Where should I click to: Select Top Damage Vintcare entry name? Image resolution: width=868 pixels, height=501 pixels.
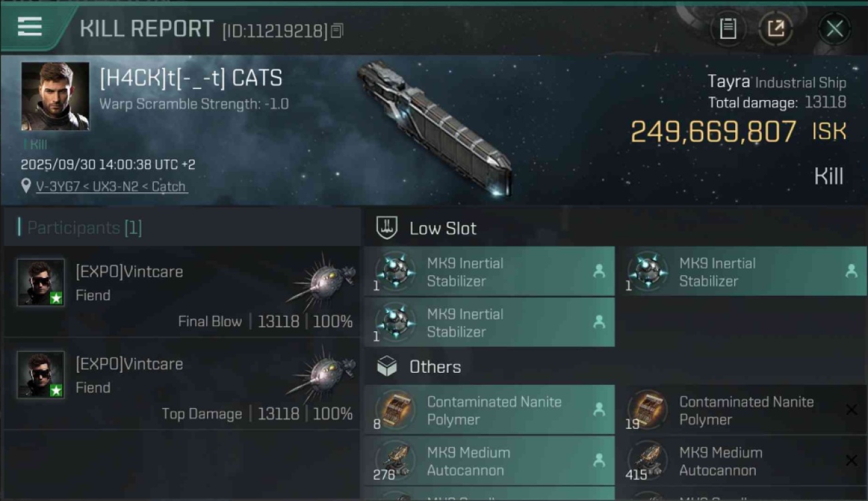[129, 364]
